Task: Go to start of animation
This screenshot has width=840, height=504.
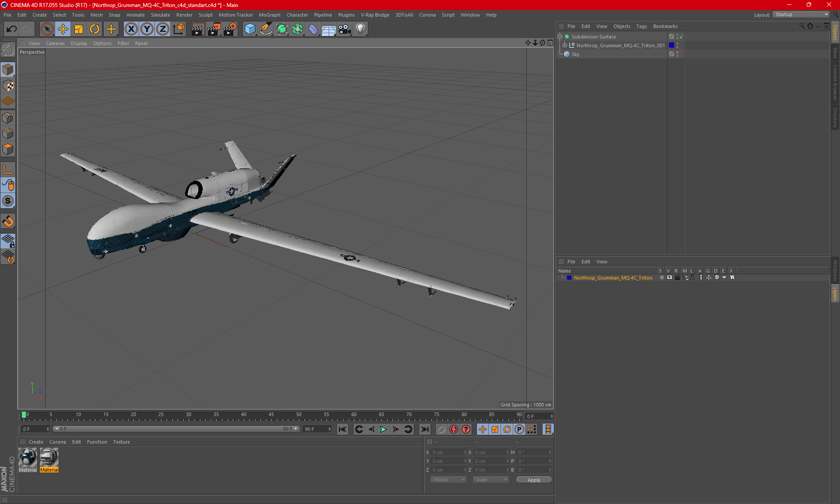Action: (343, 429)
